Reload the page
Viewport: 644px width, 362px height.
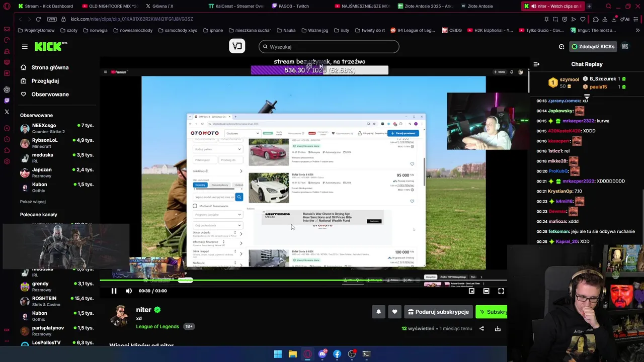coord(38,19)
